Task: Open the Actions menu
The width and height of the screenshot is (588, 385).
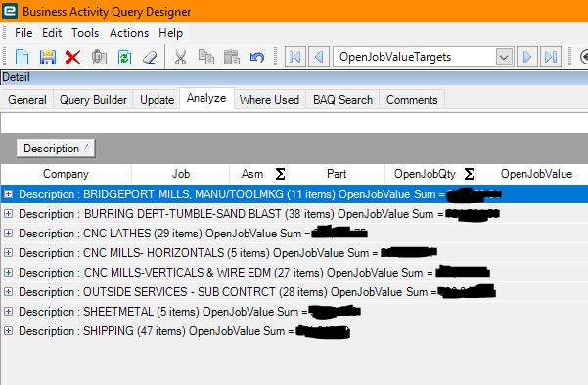Action: tap(129, 33)
